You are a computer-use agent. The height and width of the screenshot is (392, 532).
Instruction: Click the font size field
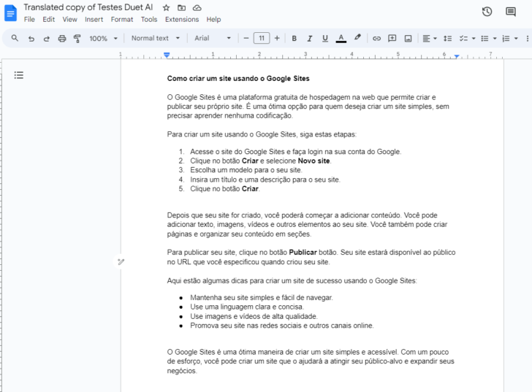tap(262, 38)
